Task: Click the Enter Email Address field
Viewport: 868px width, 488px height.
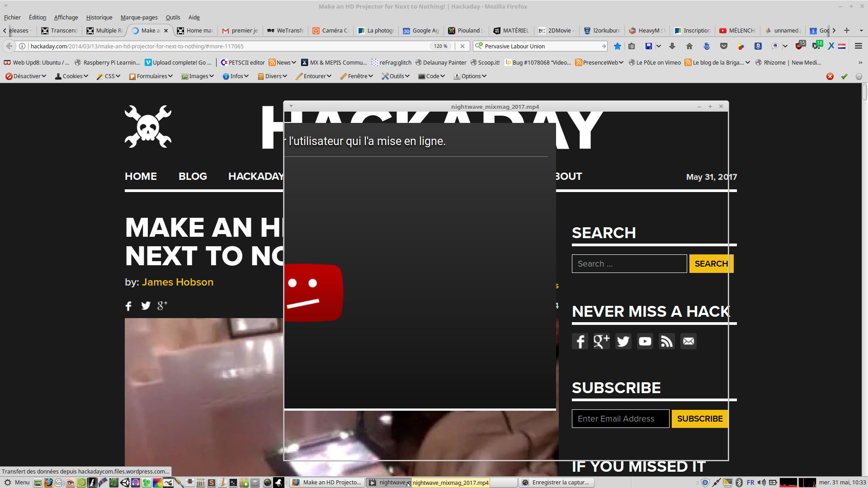Action: pyautogui.click(x=620, y=418)
